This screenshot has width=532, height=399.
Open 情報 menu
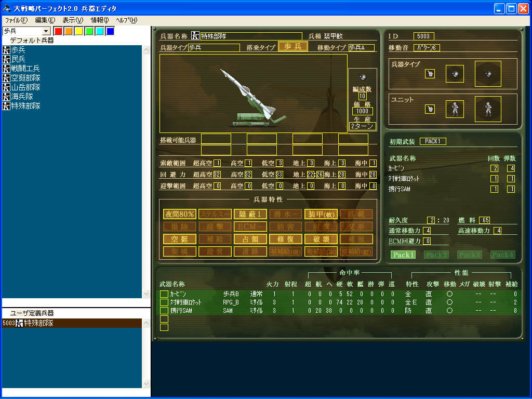point(99,20)
